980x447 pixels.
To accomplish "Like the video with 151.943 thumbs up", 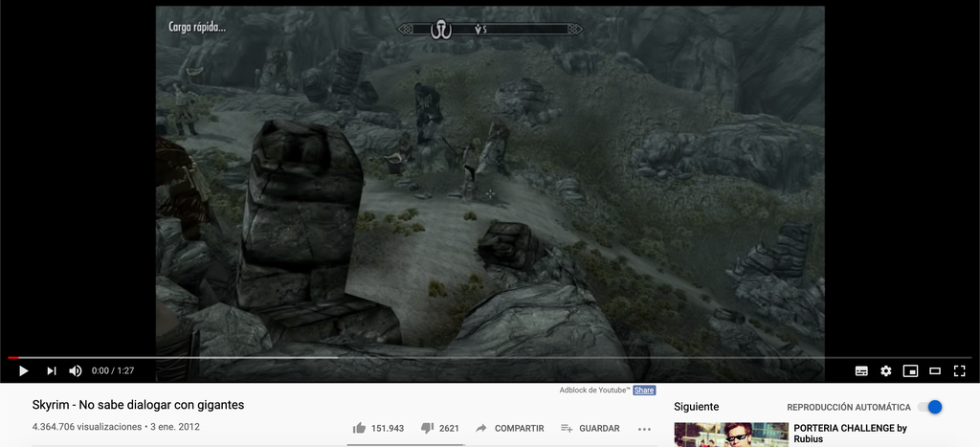I will [378, 428].
